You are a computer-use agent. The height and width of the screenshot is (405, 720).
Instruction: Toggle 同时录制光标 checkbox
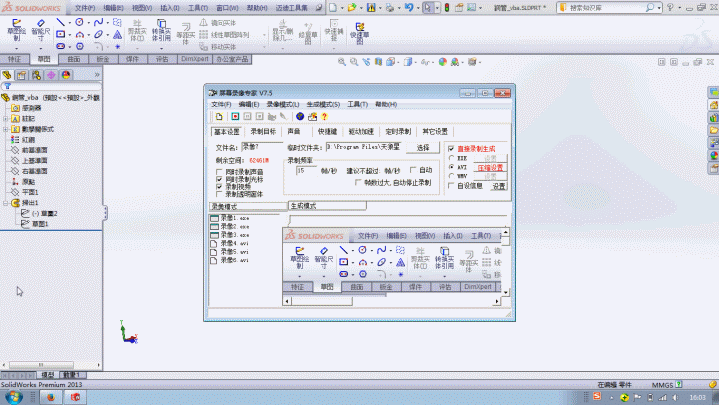(219, 179)
